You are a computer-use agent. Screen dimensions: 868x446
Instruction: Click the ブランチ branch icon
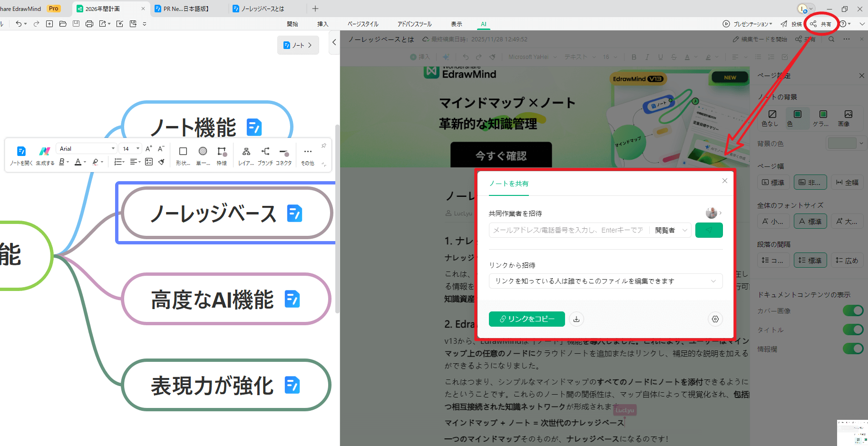(x=265, y=152)
